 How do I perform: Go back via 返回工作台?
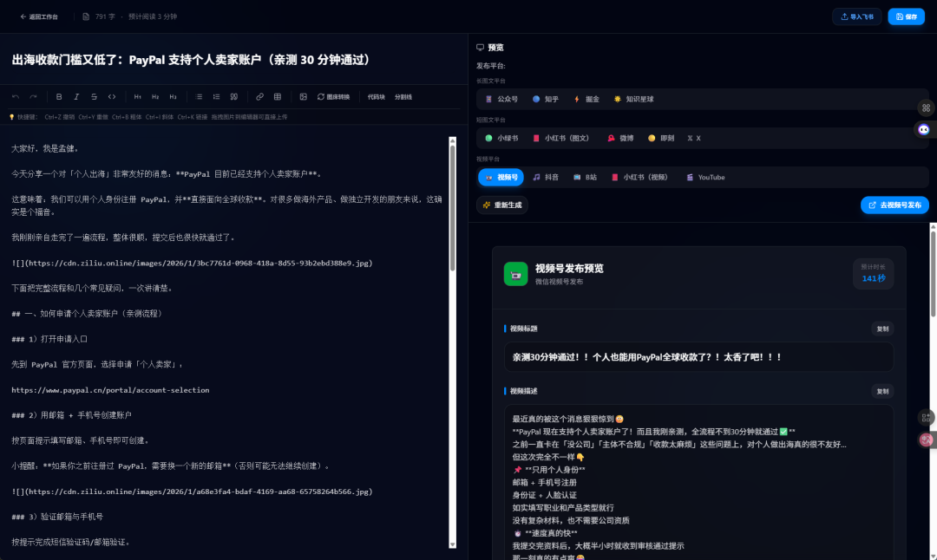point(39,16)
